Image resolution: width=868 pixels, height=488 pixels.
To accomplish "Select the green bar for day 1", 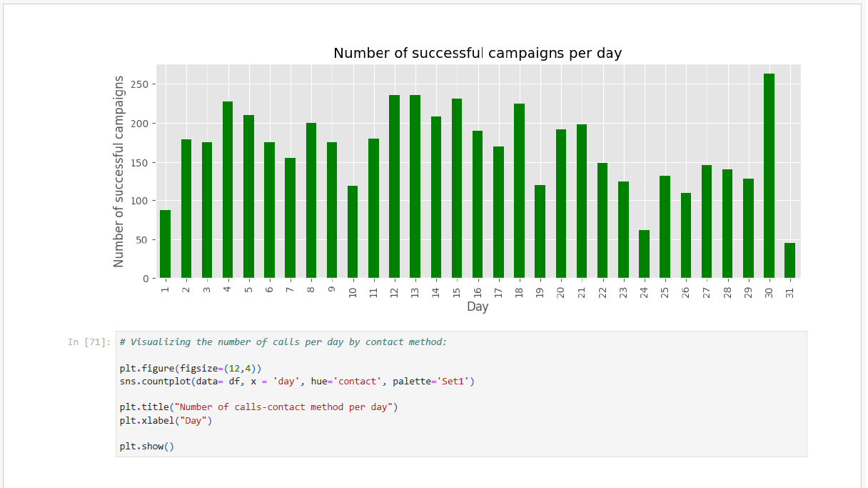I will coord(165,244).
